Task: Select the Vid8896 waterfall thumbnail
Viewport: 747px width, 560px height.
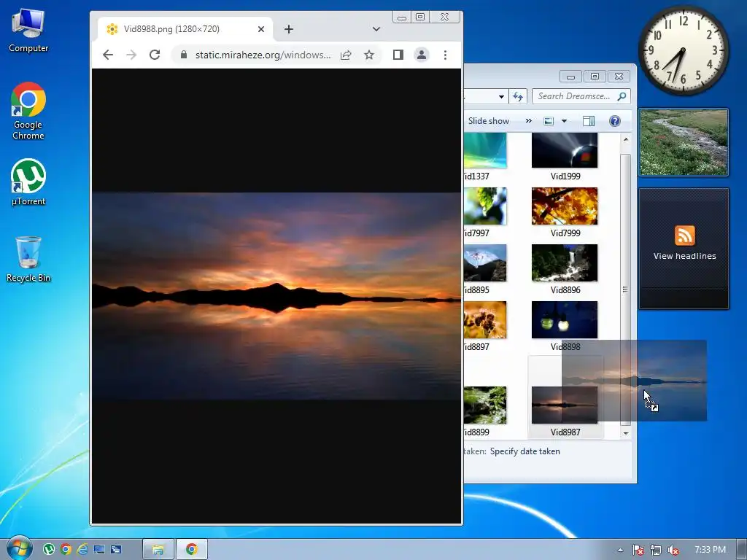Action: click(565, 262)
